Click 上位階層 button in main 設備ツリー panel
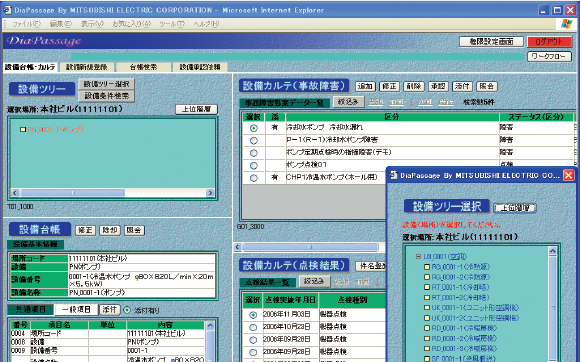580x362 pixels. (x=196, y=109)
